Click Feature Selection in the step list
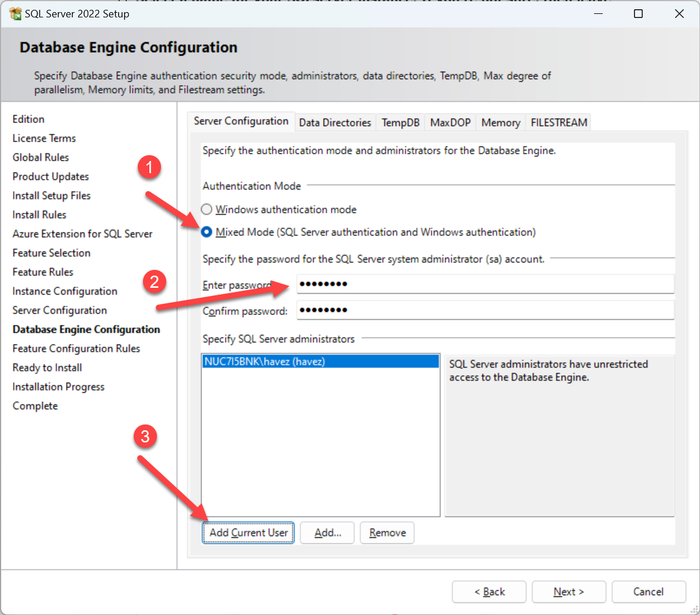This screenshot has height=615, width=700. 52,253
